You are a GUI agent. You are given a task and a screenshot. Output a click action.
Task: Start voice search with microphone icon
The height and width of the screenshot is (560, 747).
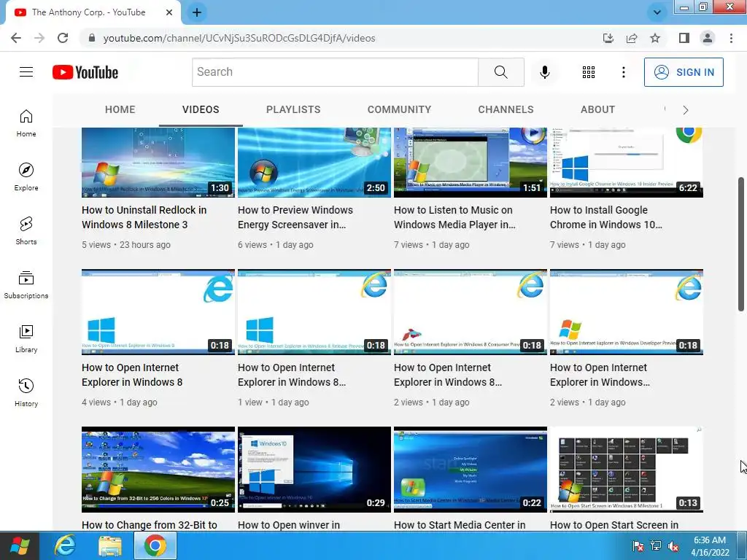tap(544, 72)
